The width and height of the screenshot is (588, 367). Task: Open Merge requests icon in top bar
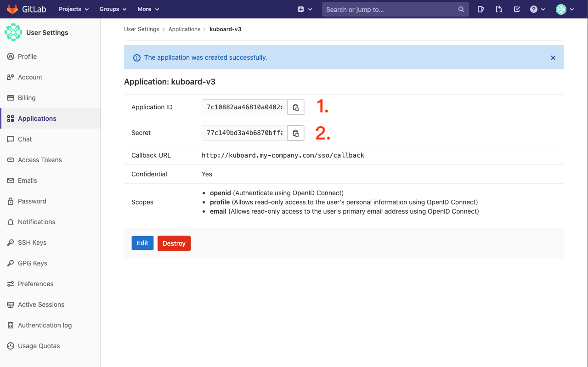pos(498,9)
